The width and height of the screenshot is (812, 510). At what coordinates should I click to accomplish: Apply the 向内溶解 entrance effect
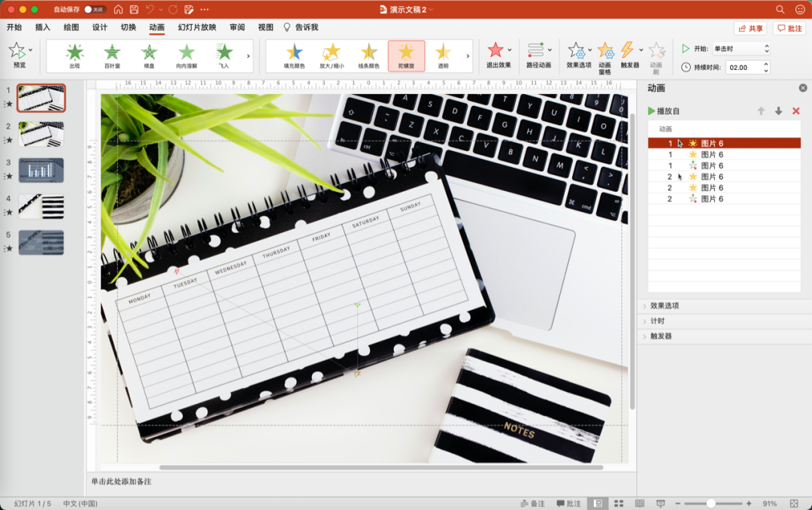click(186, 56)
